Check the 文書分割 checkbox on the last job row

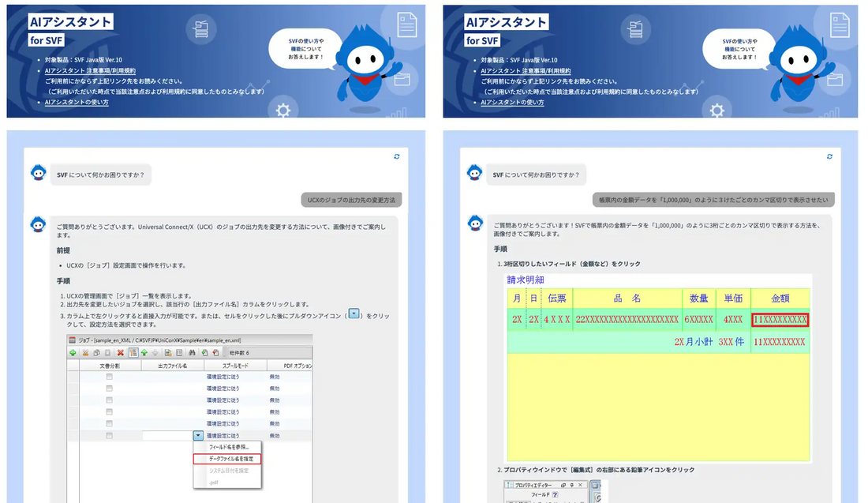click(x=109, y=436)
